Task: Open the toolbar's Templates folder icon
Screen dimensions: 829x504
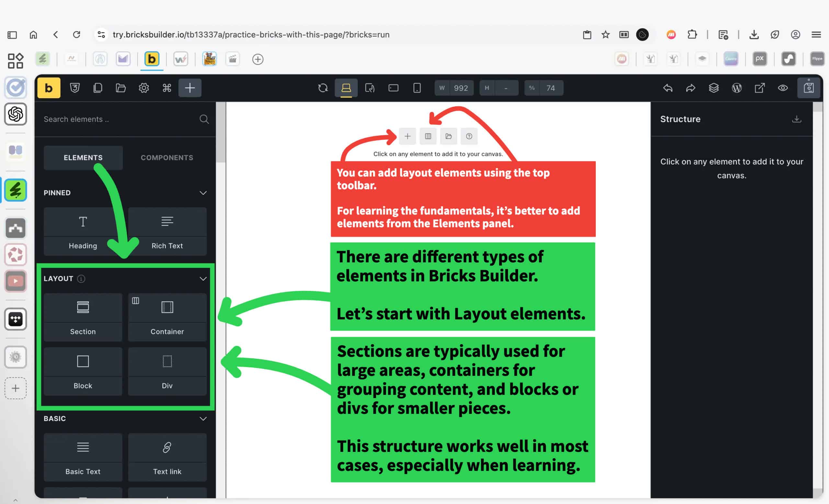Action: click(x=120, y=88)
